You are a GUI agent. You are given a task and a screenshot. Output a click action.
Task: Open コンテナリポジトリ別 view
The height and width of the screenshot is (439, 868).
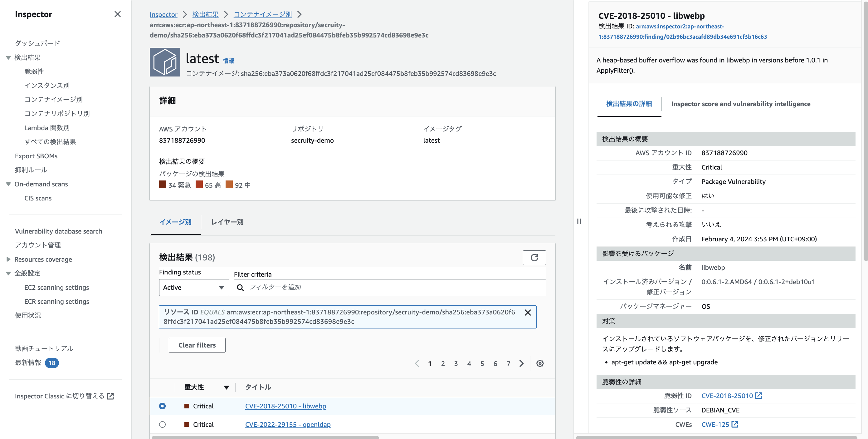tap(57, 114)
